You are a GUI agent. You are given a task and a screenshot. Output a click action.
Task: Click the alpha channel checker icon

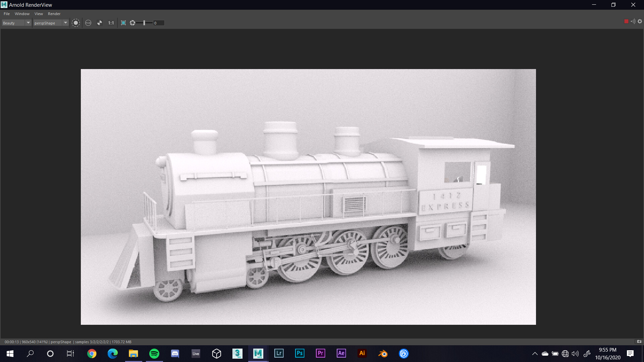pyautogui.click(x=100, y=23)
